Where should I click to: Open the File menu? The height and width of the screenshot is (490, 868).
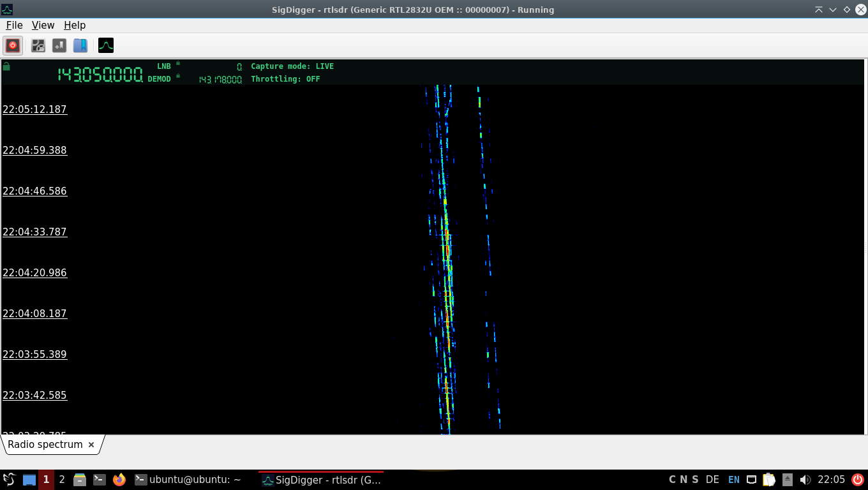coord(14,25)
